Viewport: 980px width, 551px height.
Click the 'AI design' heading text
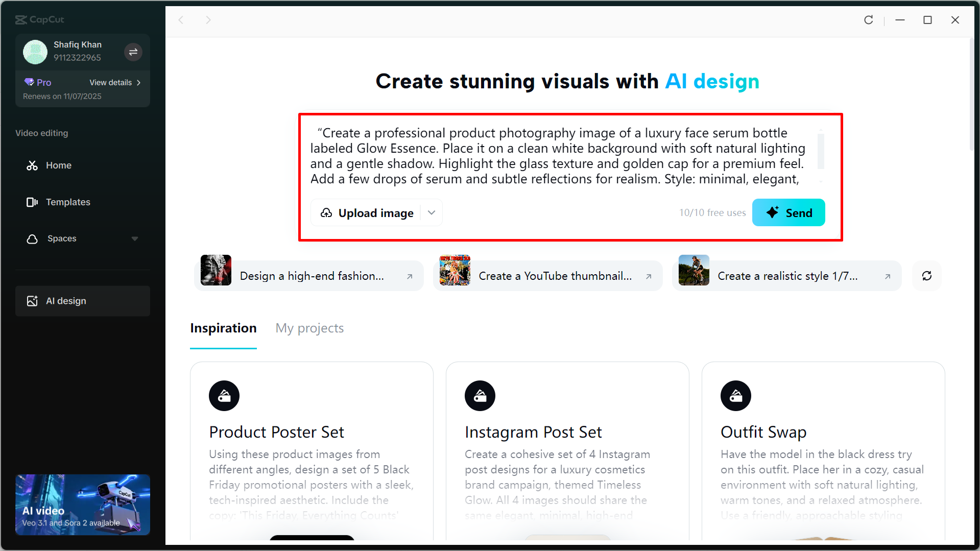coord(712,81)
